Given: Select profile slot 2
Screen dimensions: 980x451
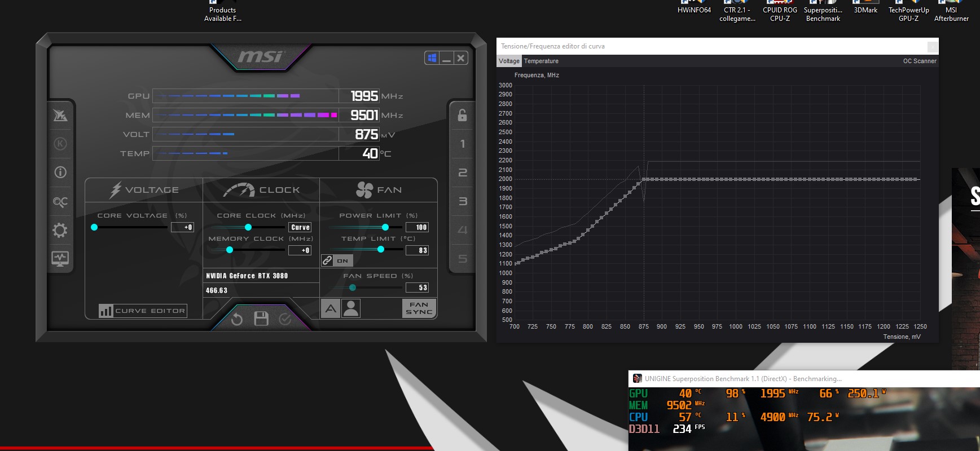Looking at the screenshot, I should 462,173.
